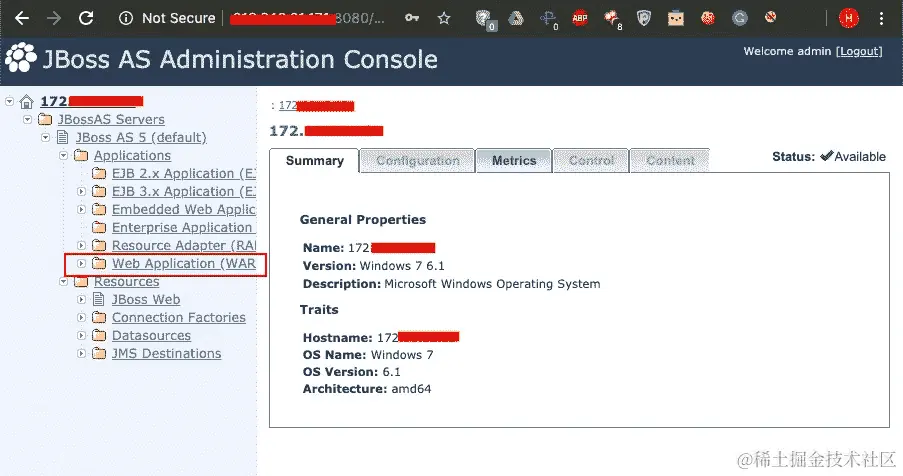Open the Applications tree link
903x476 pixels.
(132, 155)
